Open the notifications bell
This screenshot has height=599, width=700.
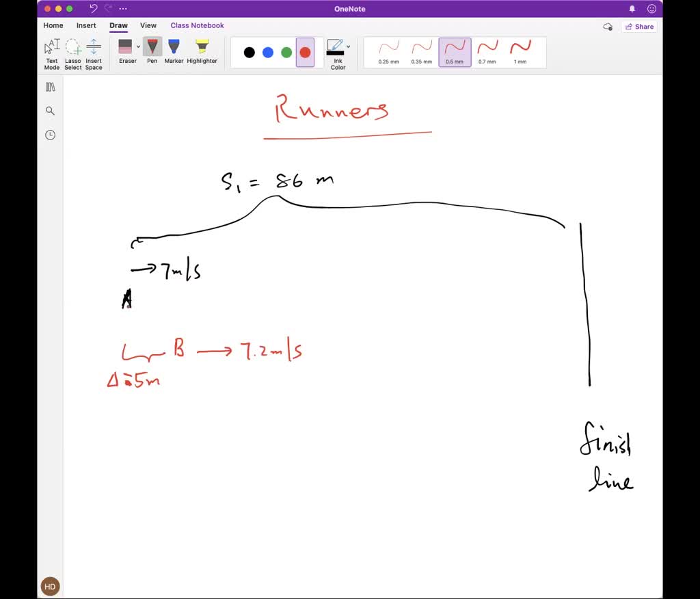click(632, 8)
